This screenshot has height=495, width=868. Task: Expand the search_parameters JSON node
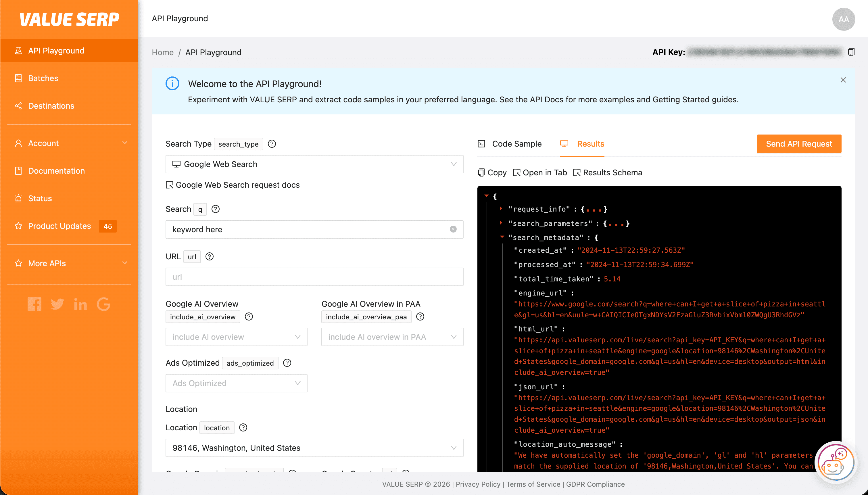501,223
